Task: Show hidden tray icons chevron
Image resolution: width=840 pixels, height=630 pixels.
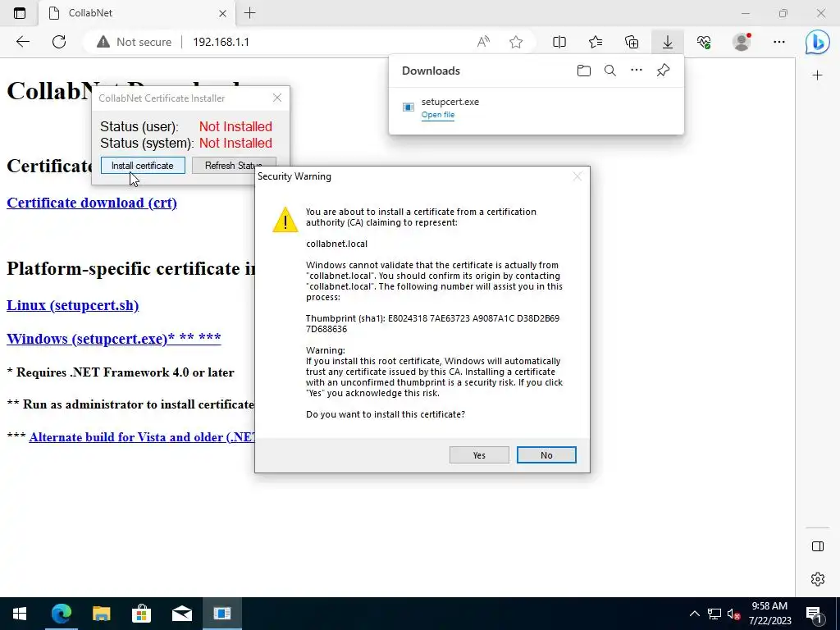Action: coord(694,614)
